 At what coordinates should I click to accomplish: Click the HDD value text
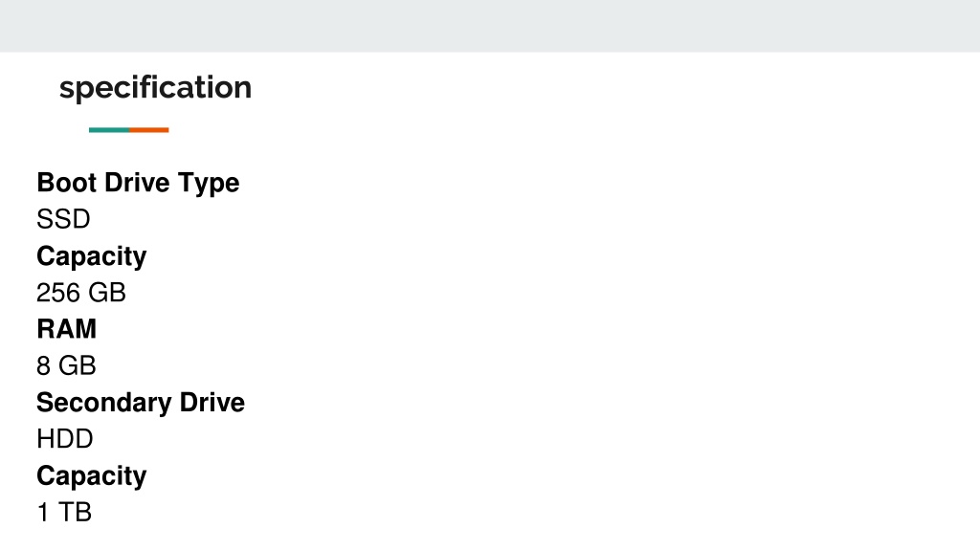click(65, 439)
